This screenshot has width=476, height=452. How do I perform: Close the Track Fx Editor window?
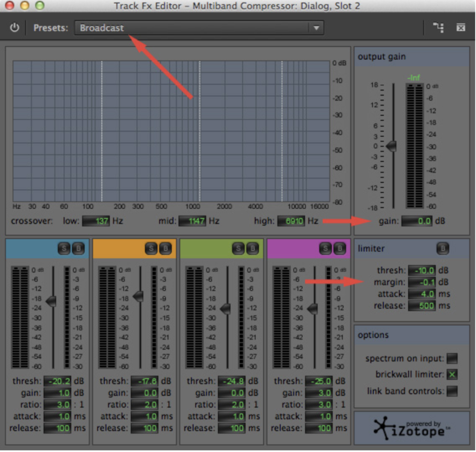click(9, 5)
